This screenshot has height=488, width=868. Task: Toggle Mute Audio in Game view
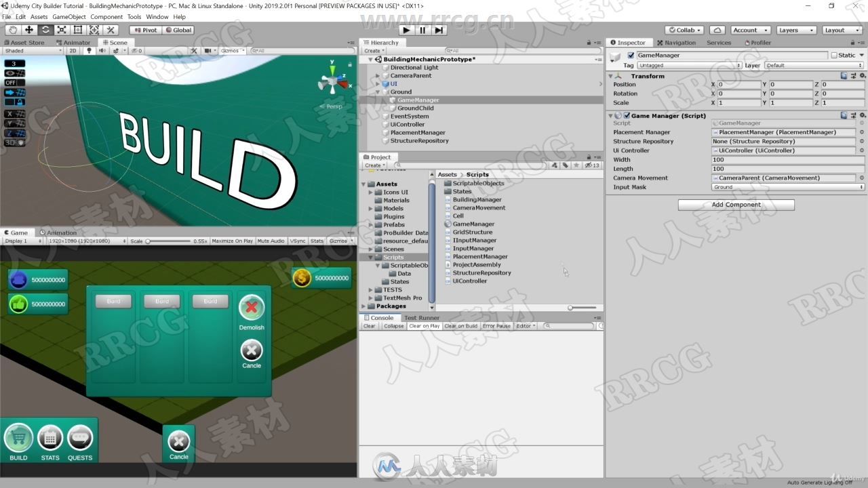[x=271, y=241]
